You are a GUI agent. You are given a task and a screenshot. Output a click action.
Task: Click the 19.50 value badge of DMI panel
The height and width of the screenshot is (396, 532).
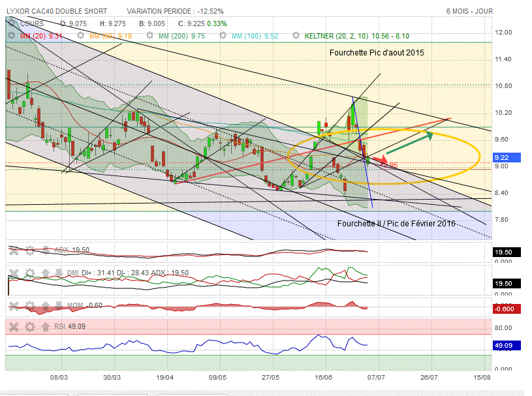(x=506, y=283)
